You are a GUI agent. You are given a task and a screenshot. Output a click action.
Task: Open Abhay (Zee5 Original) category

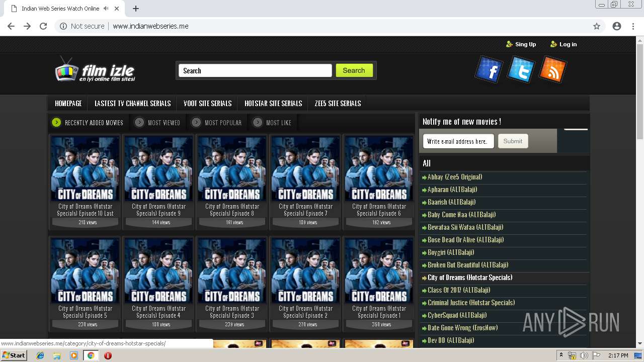click(x=455, y=177)
